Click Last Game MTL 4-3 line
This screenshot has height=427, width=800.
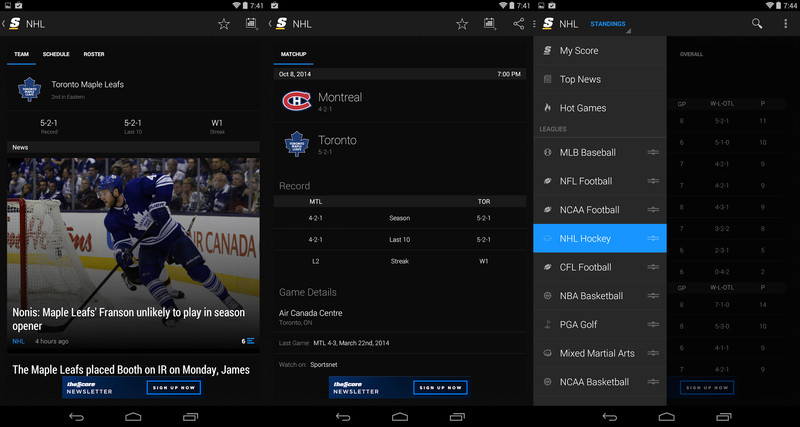pos(334,343)
